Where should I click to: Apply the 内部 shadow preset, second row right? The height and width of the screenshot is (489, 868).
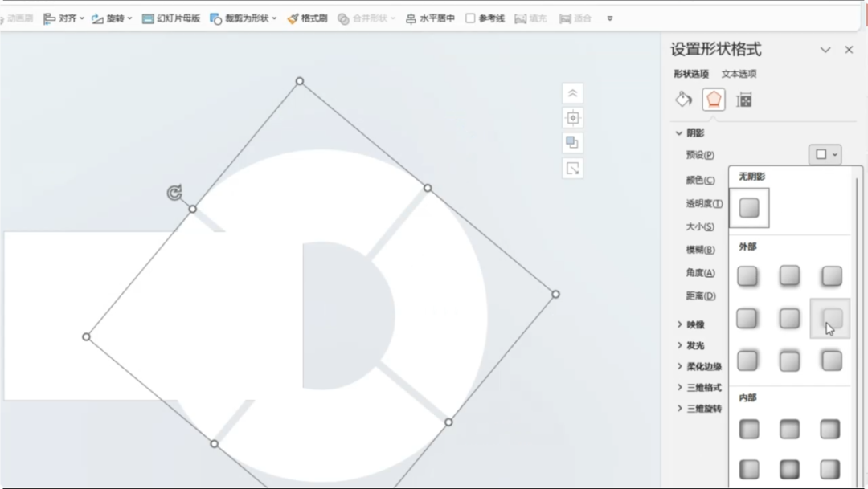tap(829, 470)
